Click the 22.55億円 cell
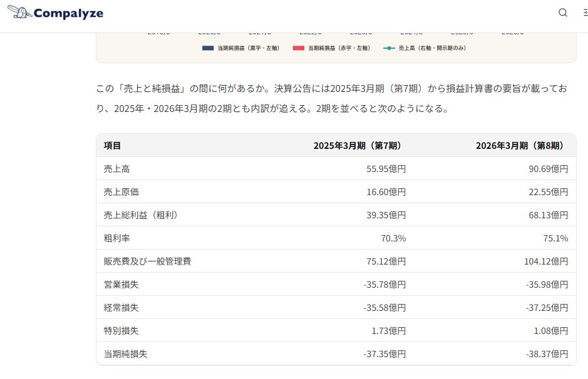This screenshot has height=379, width=588. (549, 192)
